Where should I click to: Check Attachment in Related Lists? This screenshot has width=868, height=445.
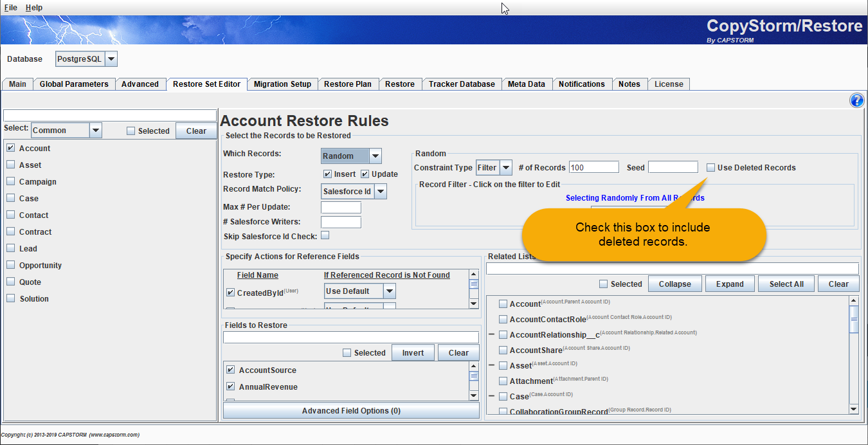(503, 381)
